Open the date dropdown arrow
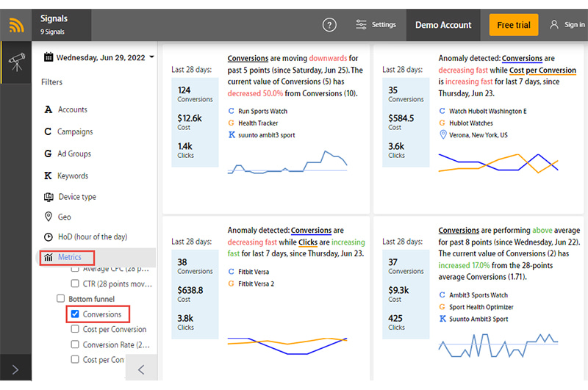 point(151,57)
